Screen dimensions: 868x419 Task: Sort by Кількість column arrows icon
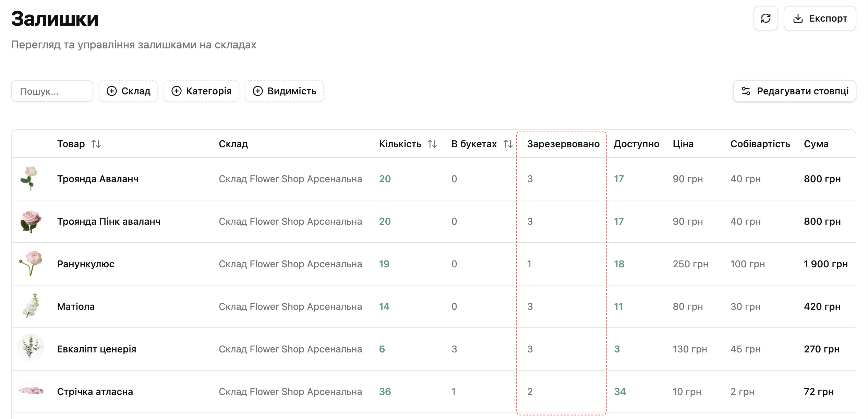pos(432,144)
